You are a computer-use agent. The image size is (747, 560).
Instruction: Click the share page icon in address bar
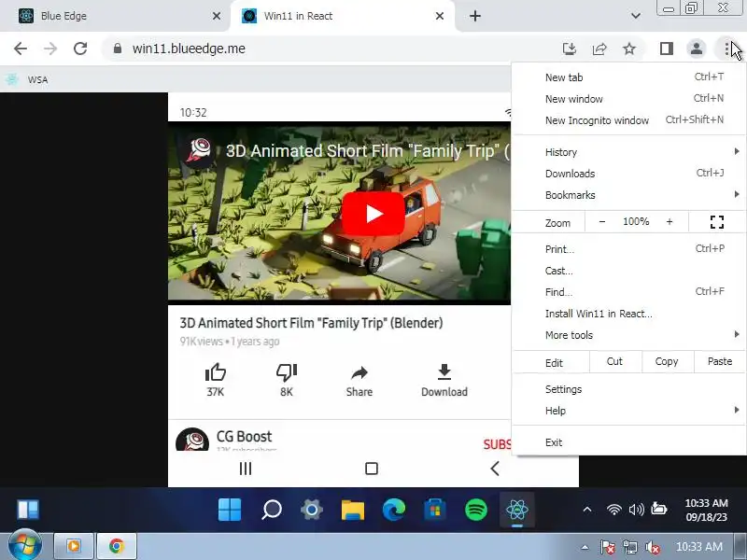coord(599,49)
